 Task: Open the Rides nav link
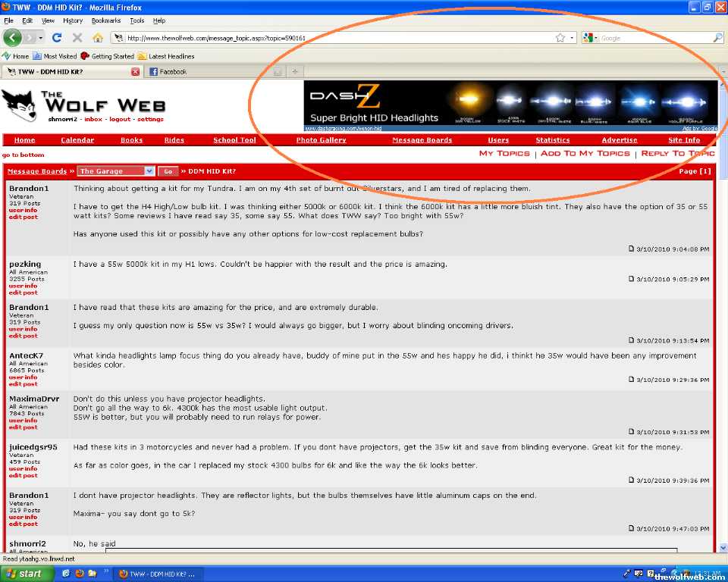tap(174, 139)
